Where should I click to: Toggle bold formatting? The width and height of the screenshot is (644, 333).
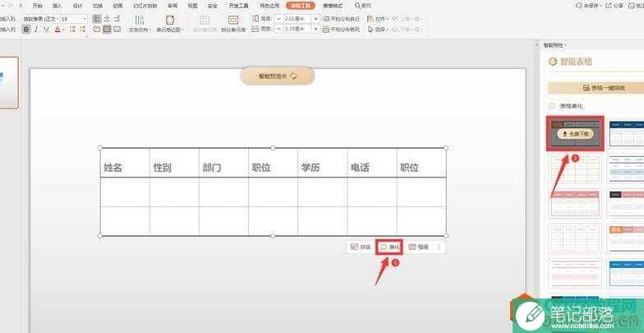pos(26,30)
